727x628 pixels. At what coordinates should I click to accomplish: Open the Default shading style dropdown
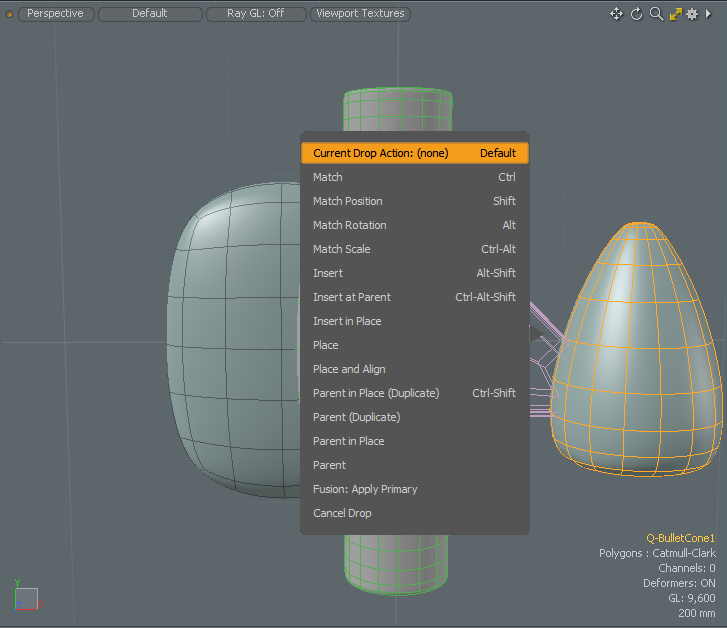click(149, 14)
